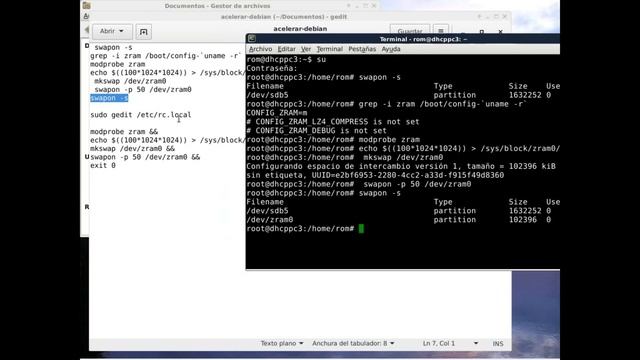This screenshot has width=640, height=360.
Task: Click 'swapon -p 50 /dev/zram0 &&' line in gedit
Action: click(145, 157)
